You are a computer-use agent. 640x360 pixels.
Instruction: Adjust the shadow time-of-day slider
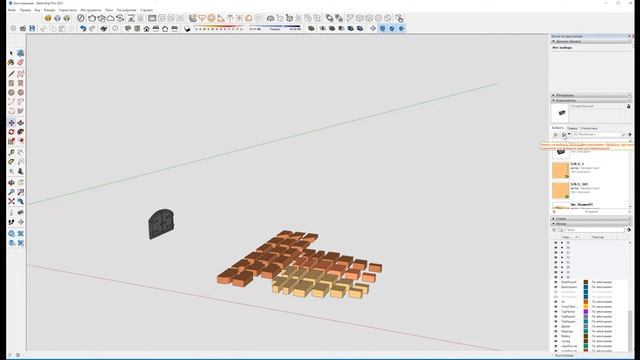pos(275,29)
